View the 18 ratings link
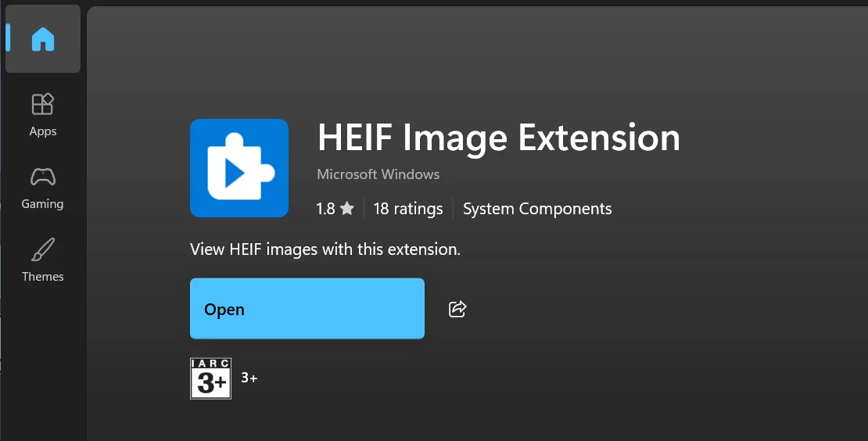 click(x=408, y=209)
